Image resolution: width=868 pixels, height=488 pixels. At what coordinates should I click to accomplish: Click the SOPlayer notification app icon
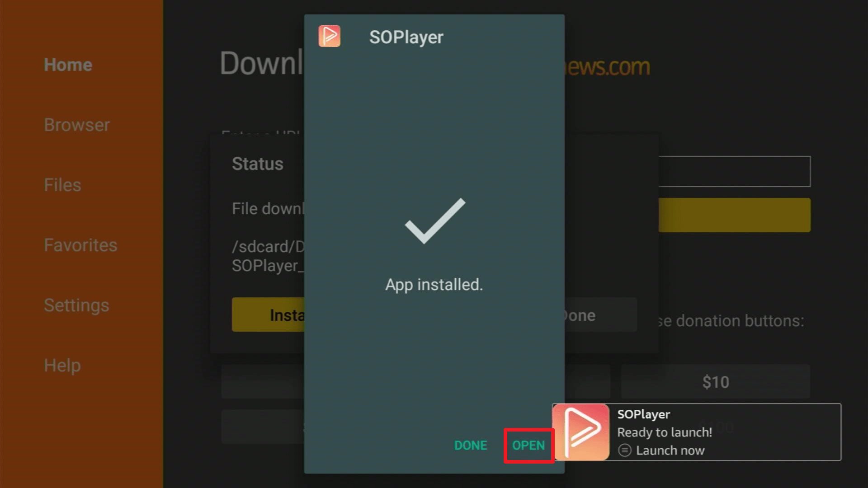coord(581,432)
